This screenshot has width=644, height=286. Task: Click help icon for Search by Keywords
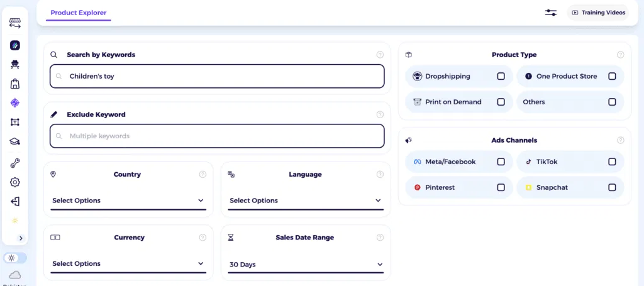coord(380,55)
